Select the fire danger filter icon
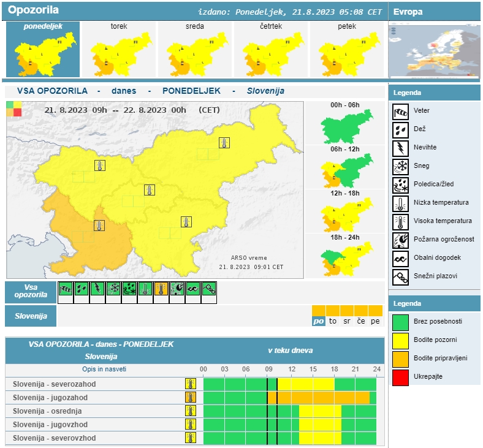The width and height of the screenshot is (483, 448). pos(177,289)
